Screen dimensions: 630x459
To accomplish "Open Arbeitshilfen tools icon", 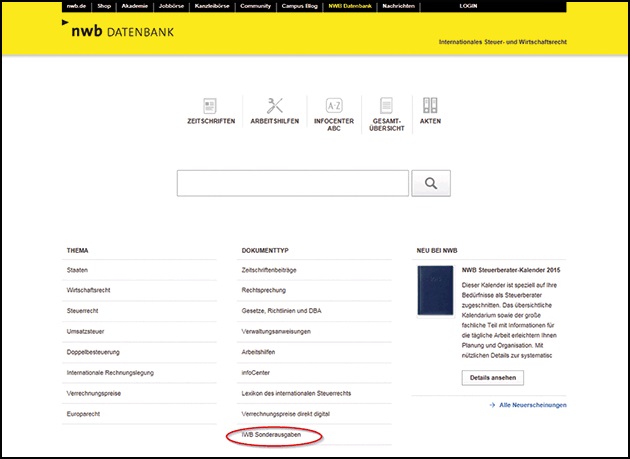I will click(275, 106).
